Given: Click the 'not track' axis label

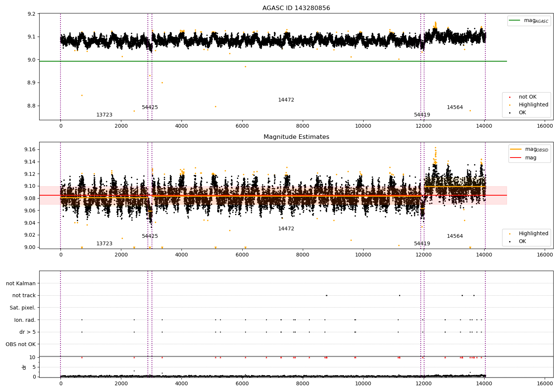Looking at the screenshot, I should [x=24, y=296].
